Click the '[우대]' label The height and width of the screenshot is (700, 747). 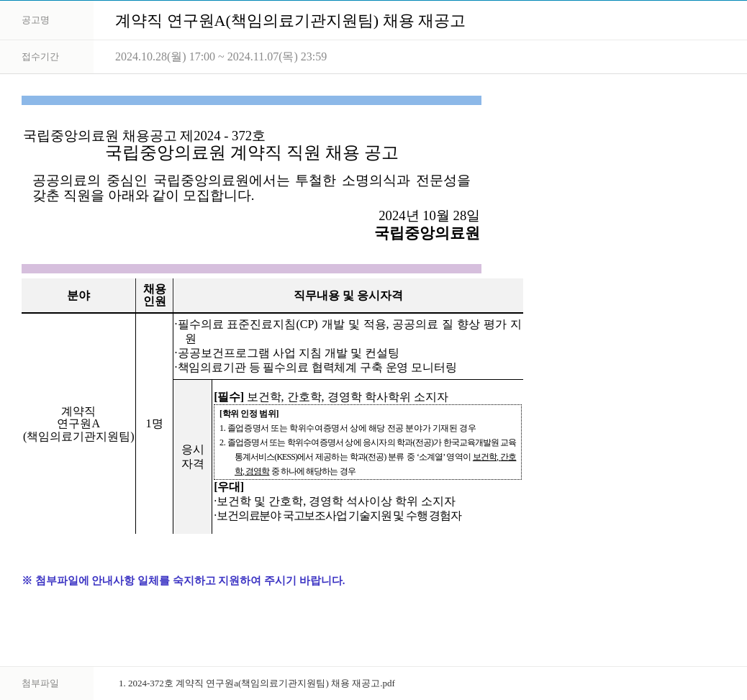(x=229, y=486)
